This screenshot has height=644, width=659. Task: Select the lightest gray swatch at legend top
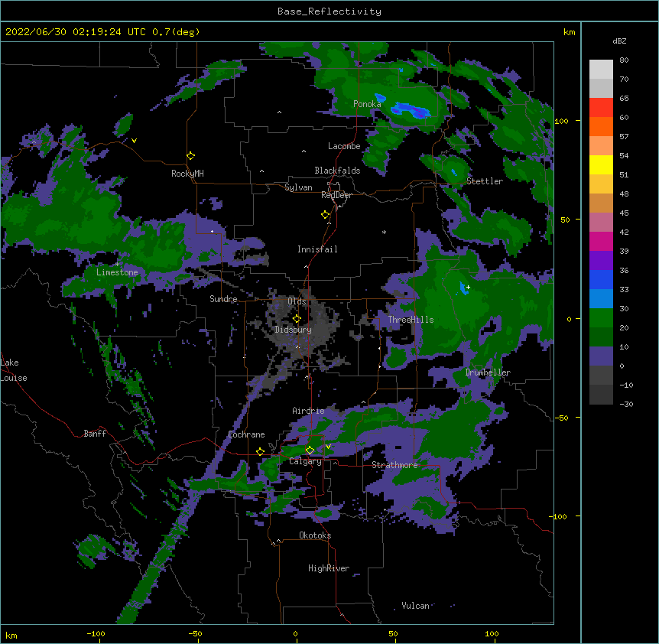(x=601, y=70)
